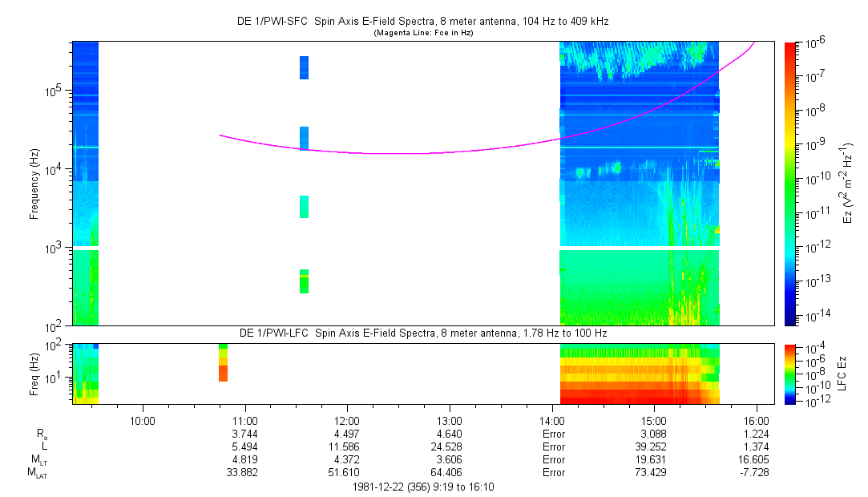Select the Re value 4.640
The height and width of the screenshot is (497, 868).
450,434
